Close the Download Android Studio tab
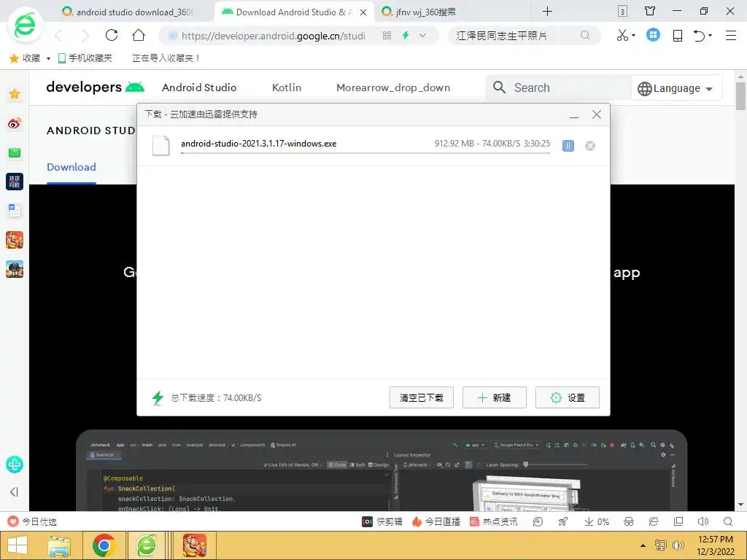 [x=363, y=12]
